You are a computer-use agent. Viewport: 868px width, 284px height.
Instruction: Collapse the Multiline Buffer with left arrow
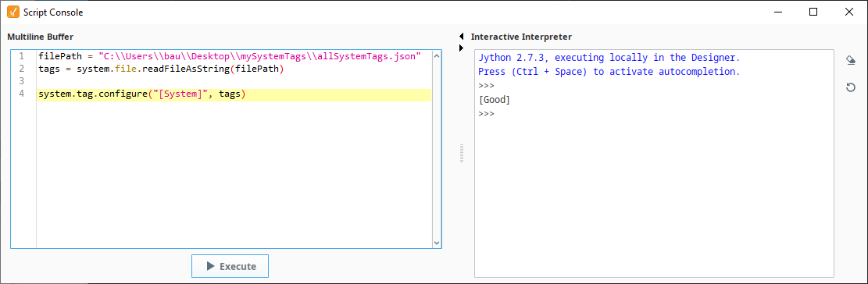461,37
